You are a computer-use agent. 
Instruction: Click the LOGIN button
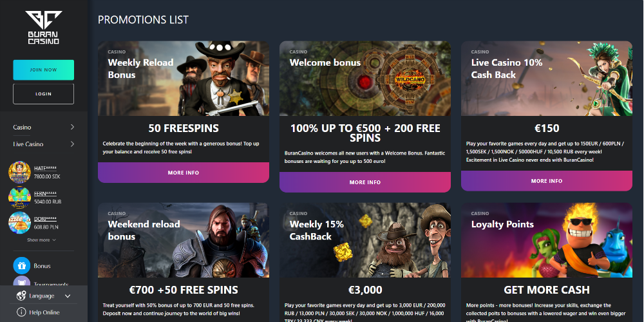(44, 94)
